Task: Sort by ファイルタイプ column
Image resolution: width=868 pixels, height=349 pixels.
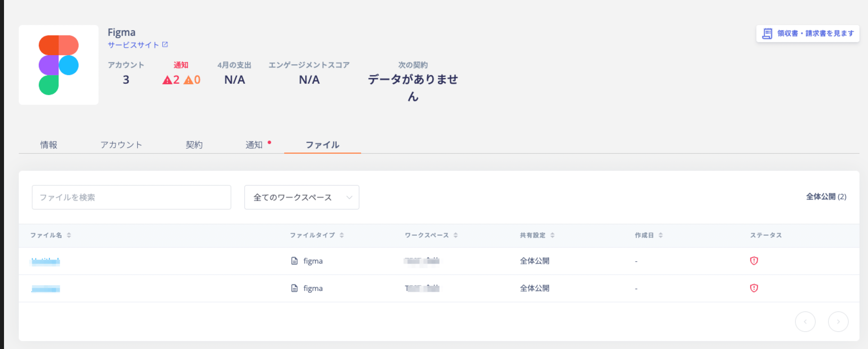Action: pos(342,235)
